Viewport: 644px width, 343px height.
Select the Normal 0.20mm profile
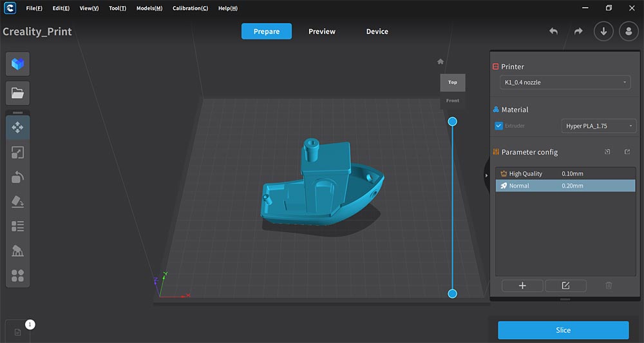pos(565,186)
